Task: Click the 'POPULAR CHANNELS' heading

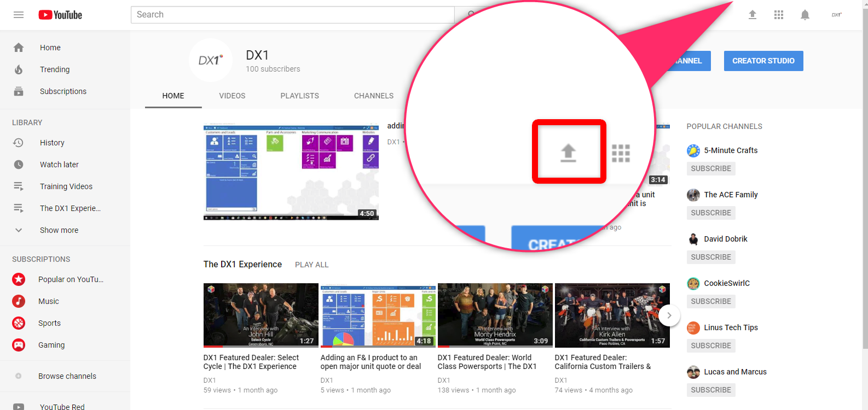Action: point(725,126)
